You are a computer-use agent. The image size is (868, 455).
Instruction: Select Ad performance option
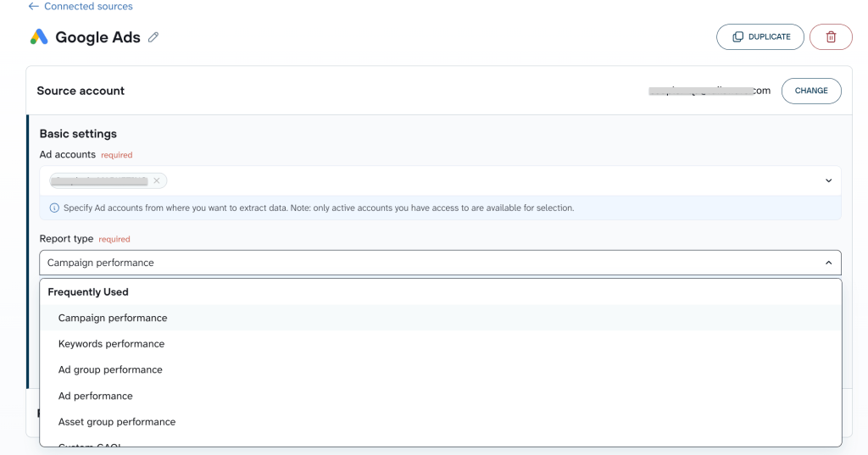tap(441, 396)
